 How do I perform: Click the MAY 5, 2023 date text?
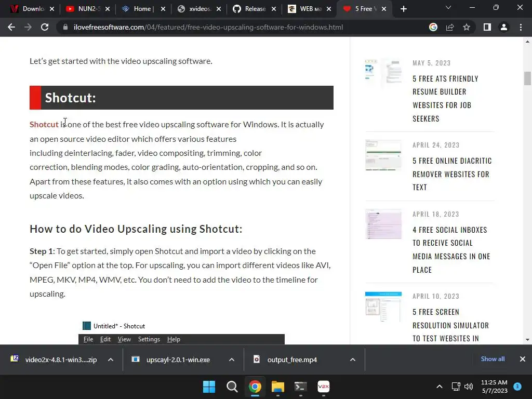click(432, 63)
